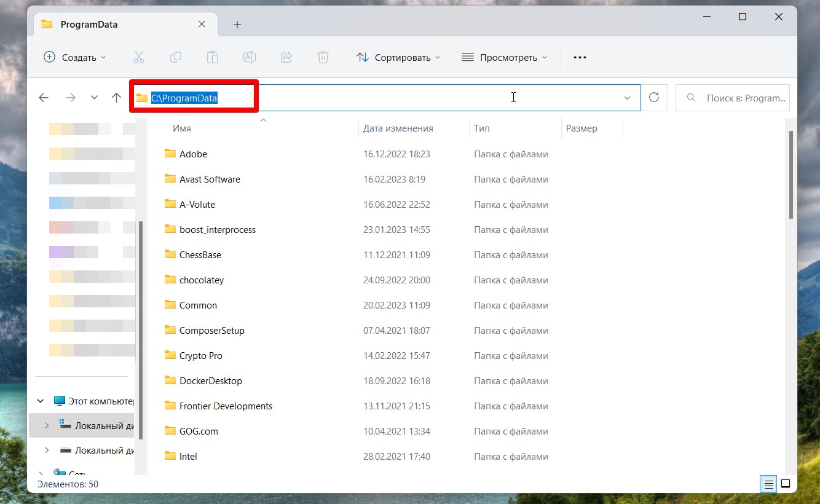This screenshot has width=820, height=504.
Task: Click date 24.09.2022 20:00 of chocolatey
Action: [396, 280]
